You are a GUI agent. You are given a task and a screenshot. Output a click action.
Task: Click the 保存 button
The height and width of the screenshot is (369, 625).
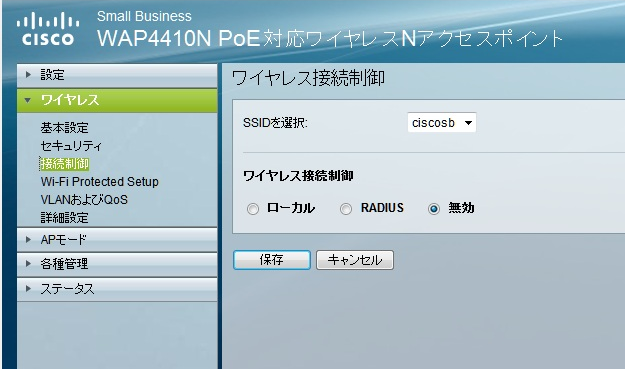coord(272,260)
